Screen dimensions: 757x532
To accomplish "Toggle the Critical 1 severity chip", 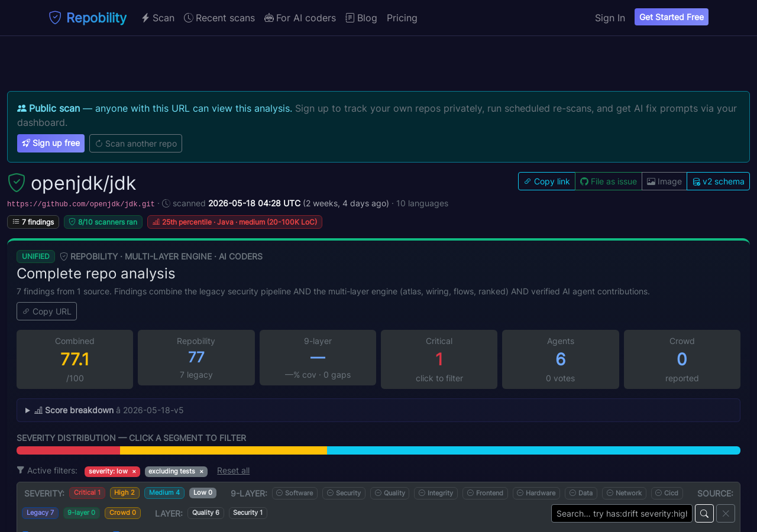I will point(87,493).
